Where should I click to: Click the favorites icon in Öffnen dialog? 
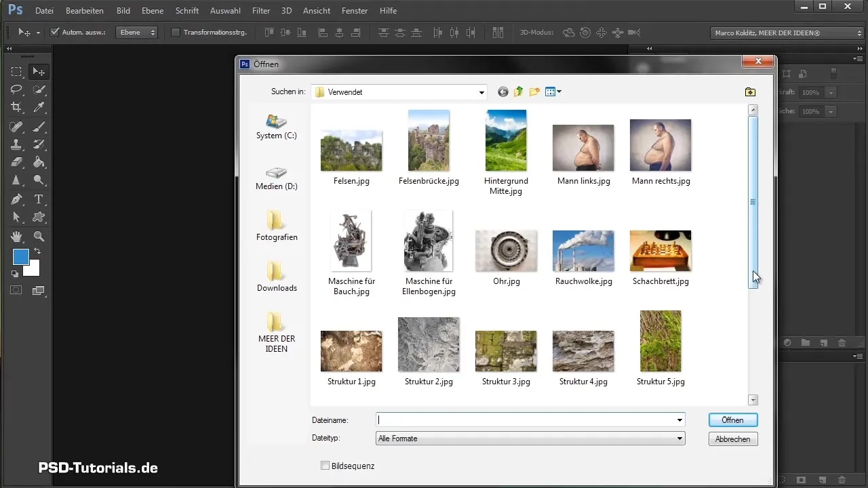coord(750,92)
